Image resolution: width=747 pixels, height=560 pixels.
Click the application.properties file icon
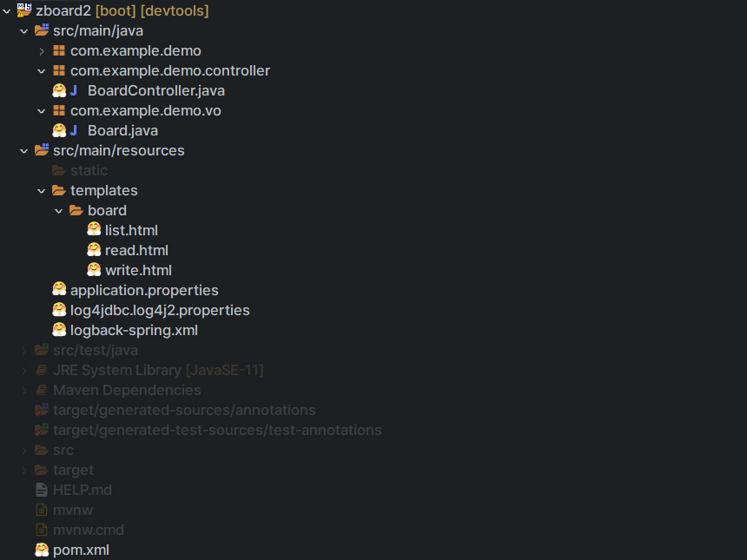[59, 290]
